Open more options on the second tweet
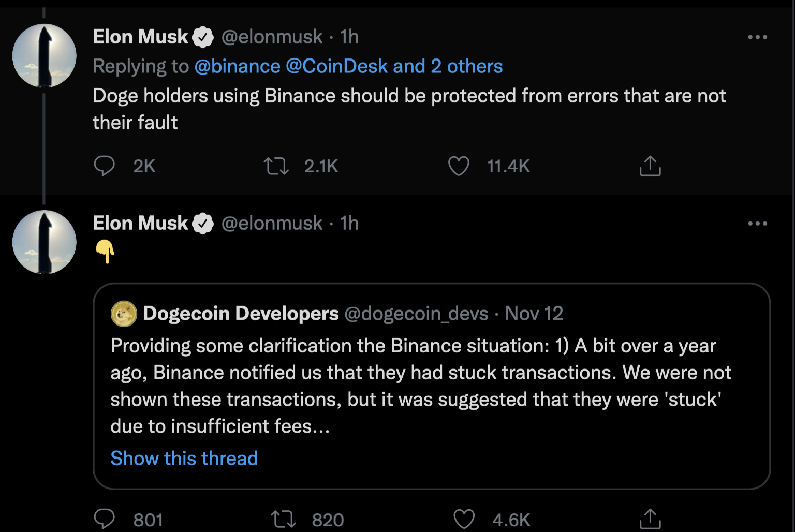This screenshot has height=532, width=795. 757,224
